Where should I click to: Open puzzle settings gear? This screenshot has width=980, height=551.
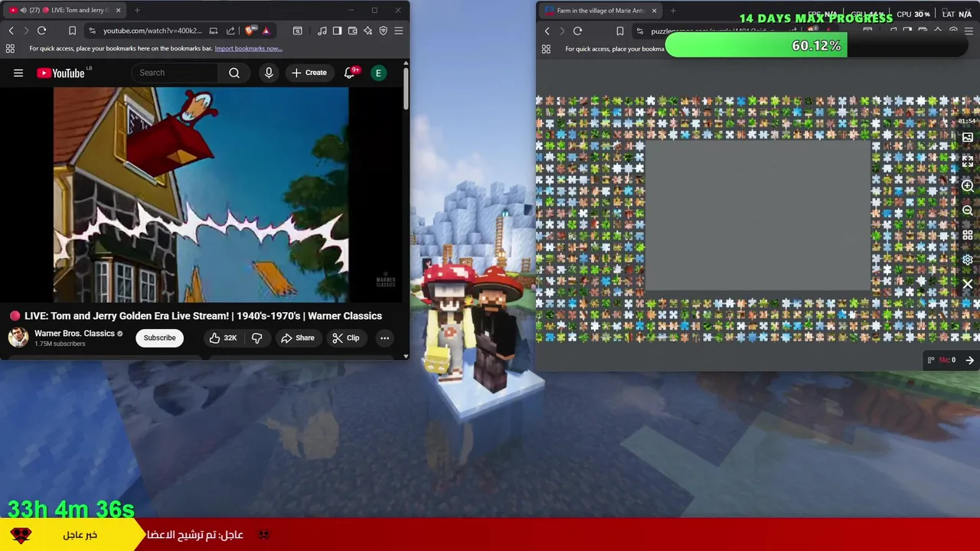[968, 259]
